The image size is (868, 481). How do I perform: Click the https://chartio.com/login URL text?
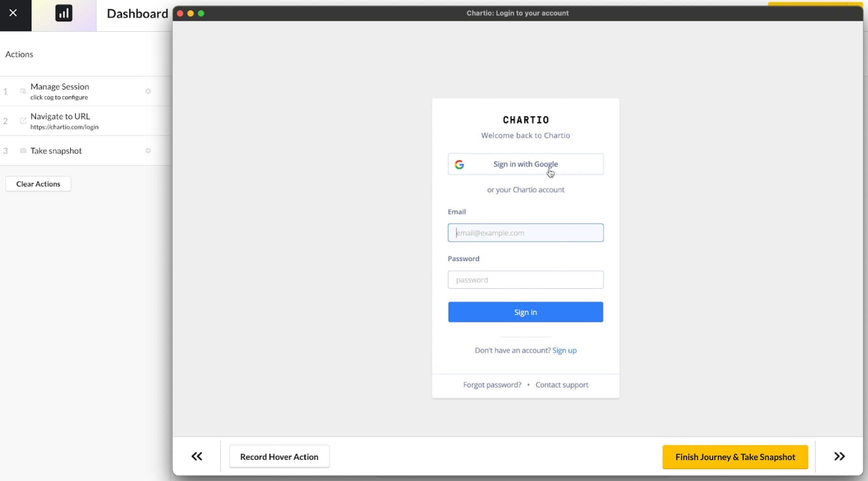tap(64, 127)
